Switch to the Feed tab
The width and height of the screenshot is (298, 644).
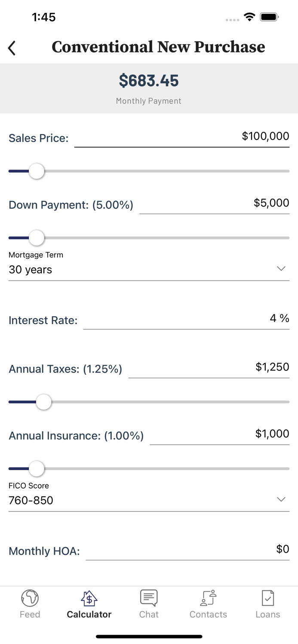click(x=30, y=603)
